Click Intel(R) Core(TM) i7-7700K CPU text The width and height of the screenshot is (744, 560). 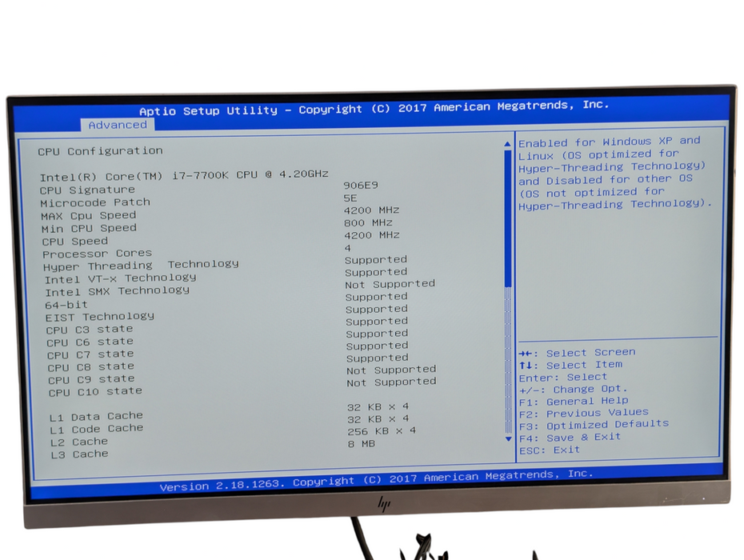pyautogui.click(x=184, y=175)
